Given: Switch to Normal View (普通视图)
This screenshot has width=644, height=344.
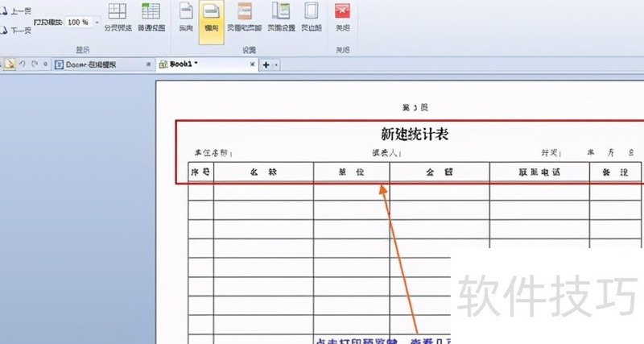Looking at the screenshot, I should (x=151, y=18).
